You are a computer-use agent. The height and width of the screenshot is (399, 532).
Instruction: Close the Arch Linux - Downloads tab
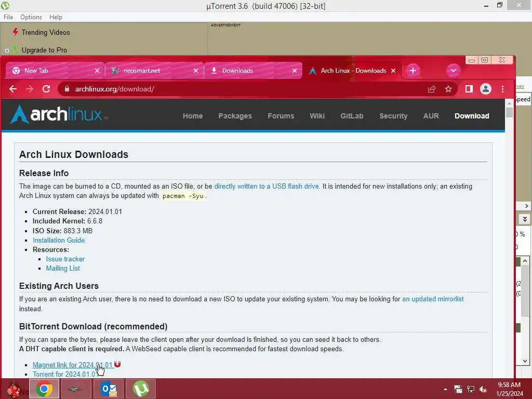tap(393, 71)
